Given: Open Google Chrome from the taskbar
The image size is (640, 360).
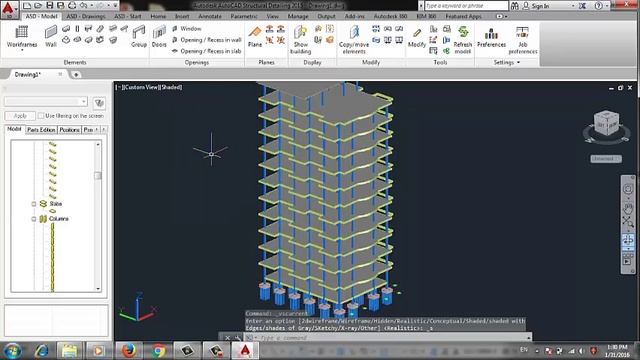Looking at the screenshot, I should [159, 351].
